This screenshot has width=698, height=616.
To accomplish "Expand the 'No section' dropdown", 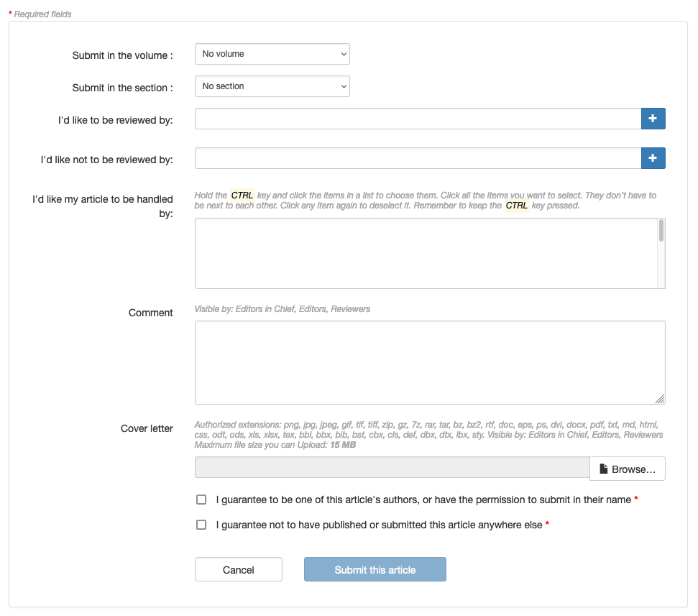I will [x=272, y=86].
